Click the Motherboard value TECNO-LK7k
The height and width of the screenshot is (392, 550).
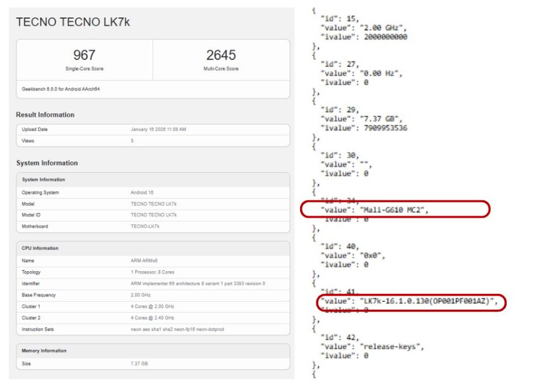coord(146,227)
